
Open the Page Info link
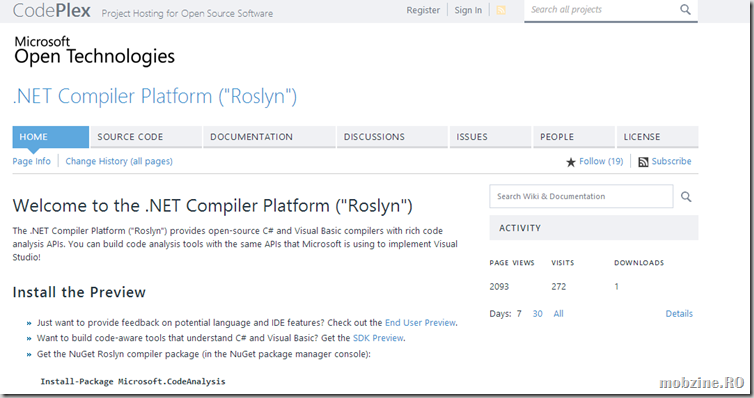[31, 161]
